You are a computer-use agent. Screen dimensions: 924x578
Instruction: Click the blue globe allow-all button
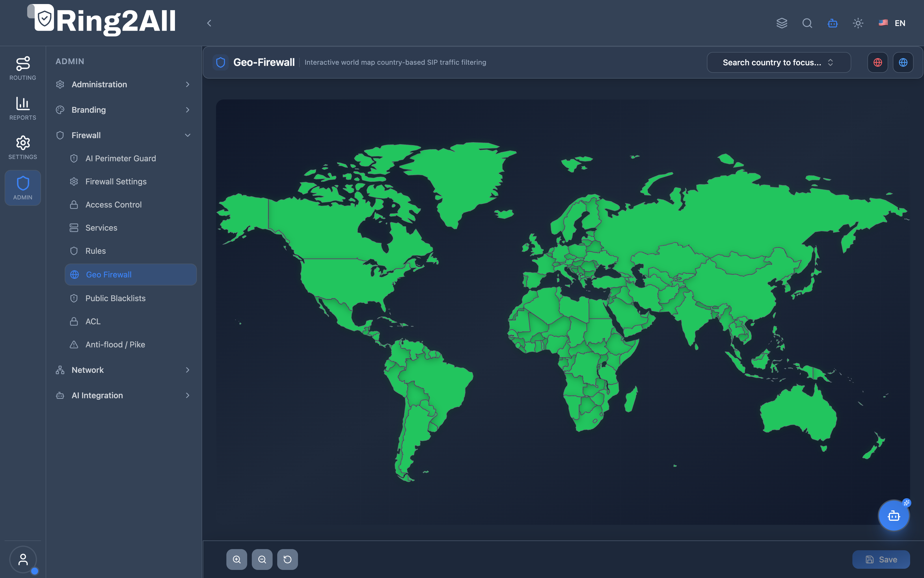pyautogui.click(x=903, y=62)
